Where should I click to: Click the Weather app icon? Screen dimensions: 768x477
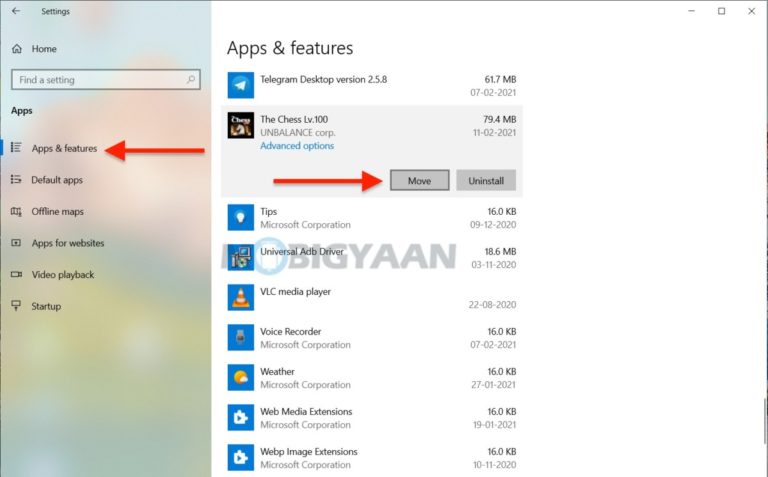240,378
